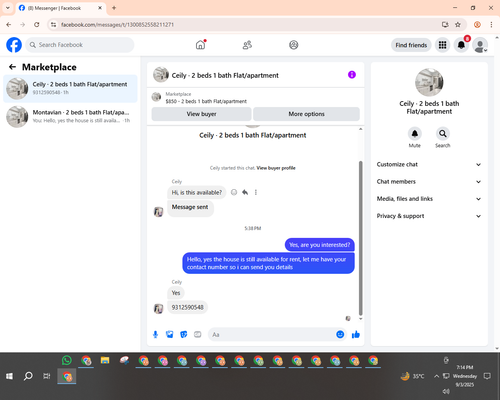
Task: Go back using the Marketplace arrow
Action: tap(12, 67)
